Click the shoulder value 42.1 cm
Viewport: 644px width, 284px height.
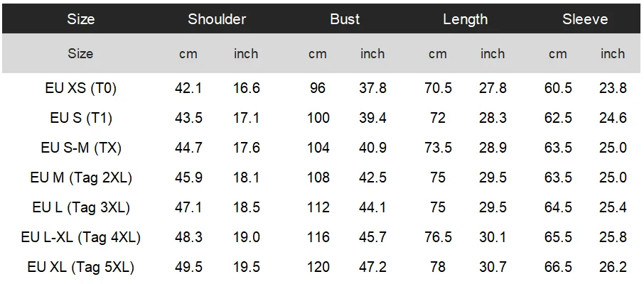[188, 88]
